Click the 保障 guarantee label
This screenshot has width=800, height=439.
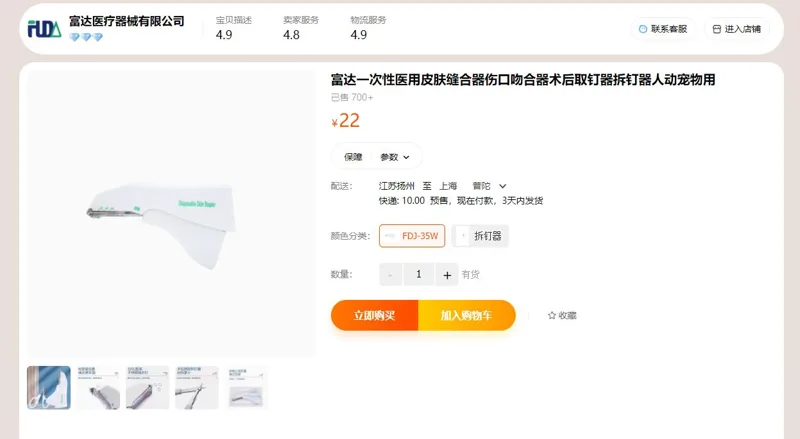pyautogui.click(x=353, y=157)
